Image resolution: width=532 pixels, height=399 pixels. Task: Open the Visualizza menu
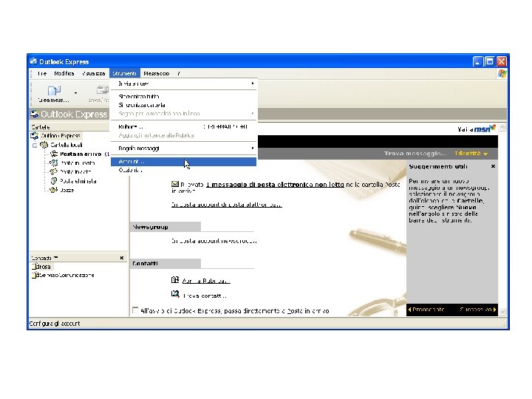coord(93,73)
